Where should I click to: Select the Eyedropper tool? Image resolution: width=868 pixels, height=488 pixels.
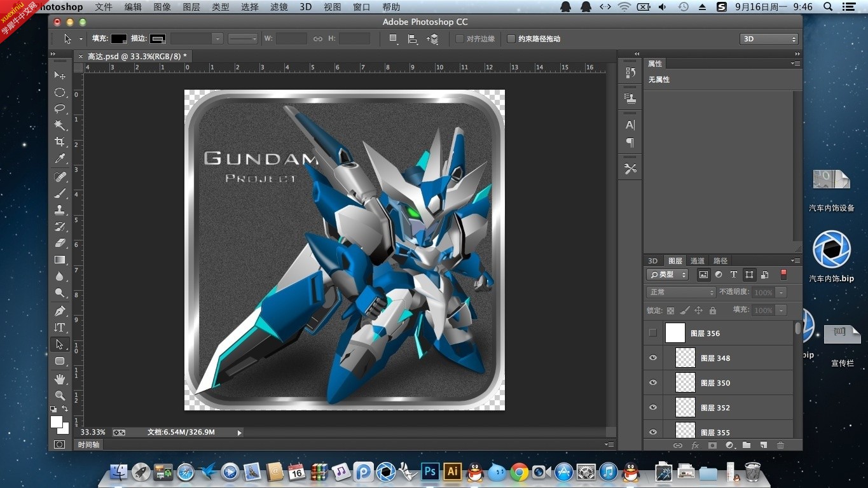tap(60, 158)
